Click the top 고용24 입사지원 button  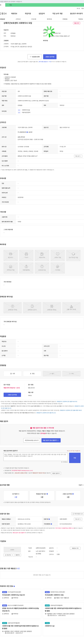click(50, 57)
